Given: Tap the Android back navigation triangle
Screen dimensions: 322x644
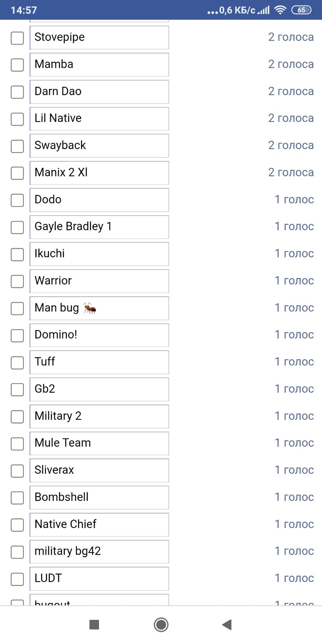Looking at the screenshot, I should click(x=227, y=625).
